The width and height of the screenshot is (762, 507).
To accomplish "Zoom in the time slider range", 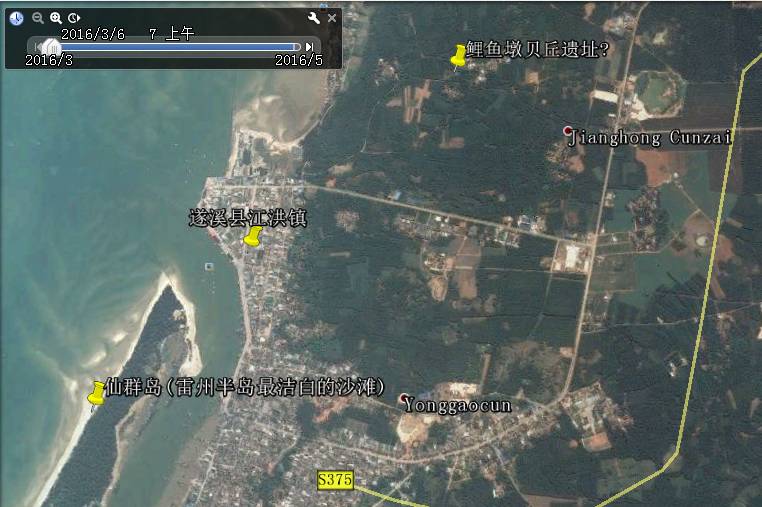I will 56,18.
